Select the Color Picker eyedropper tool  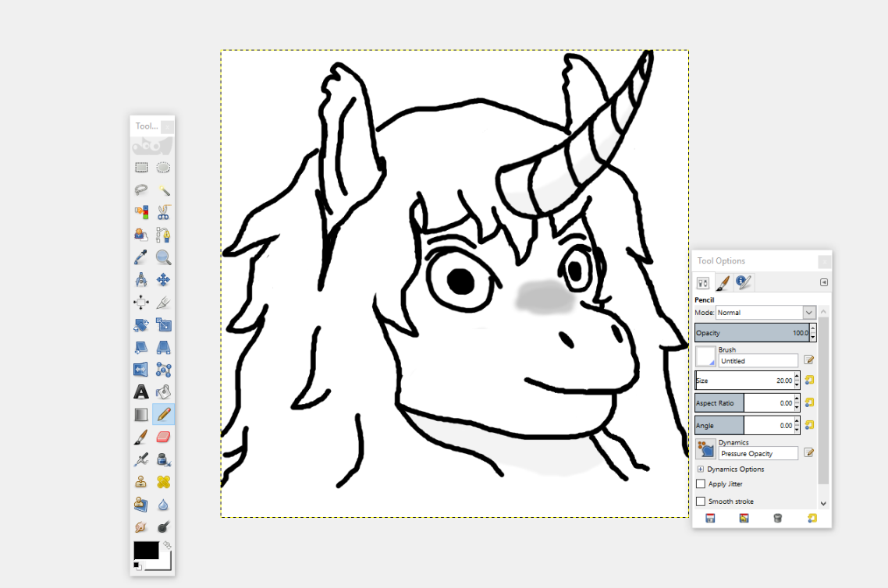pyautogui.click(x=141, y=257)
